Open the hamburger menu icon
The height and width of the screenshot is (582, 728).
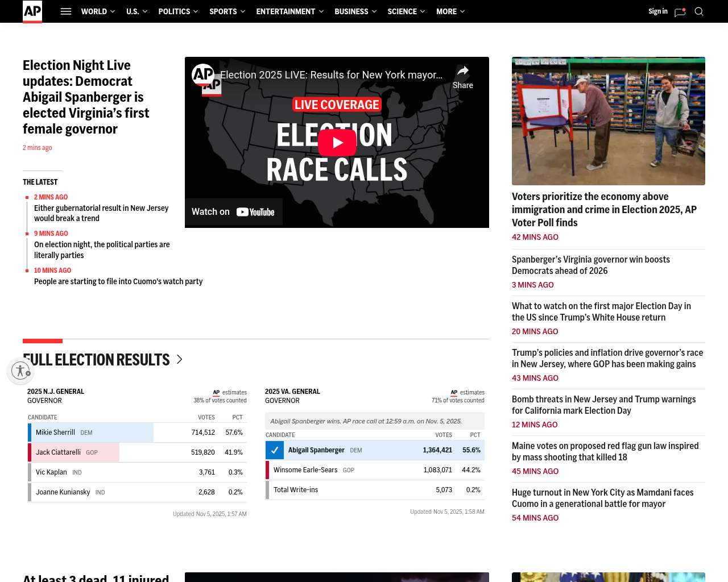(66, 11)
